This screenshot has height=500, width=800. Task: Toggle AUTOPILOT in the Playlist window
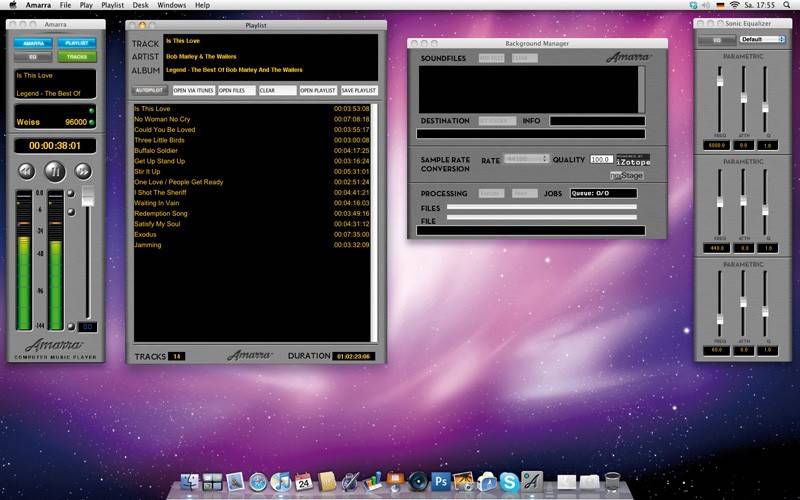(149, 90)
